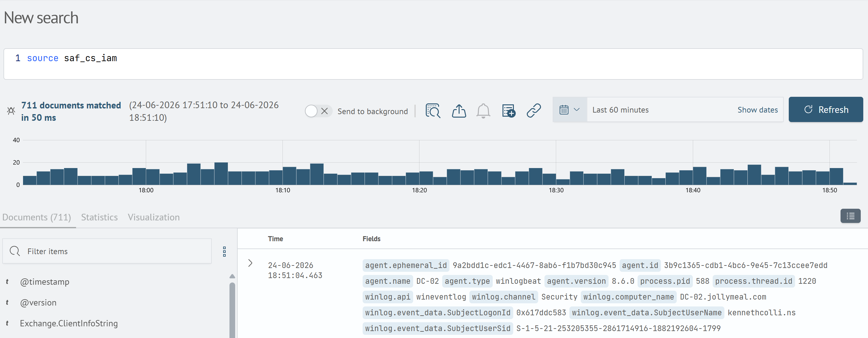Viewport: 868px width, 338px height.
Task: Click the bug icon beside documents matched
Action: click(11, 110)
